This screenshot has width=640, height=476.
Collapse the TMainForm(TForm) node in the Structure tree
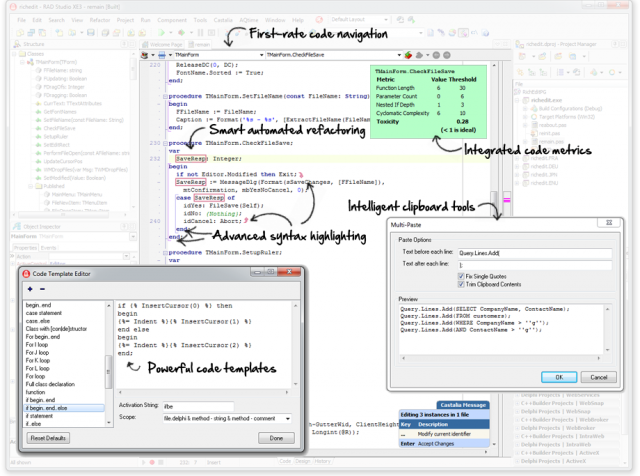click(22, 62)
